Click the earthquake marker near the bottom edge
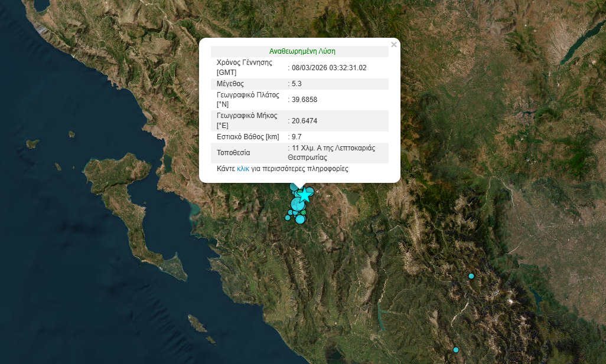Viewport: 606px width, 364px height. pos(456,350)
